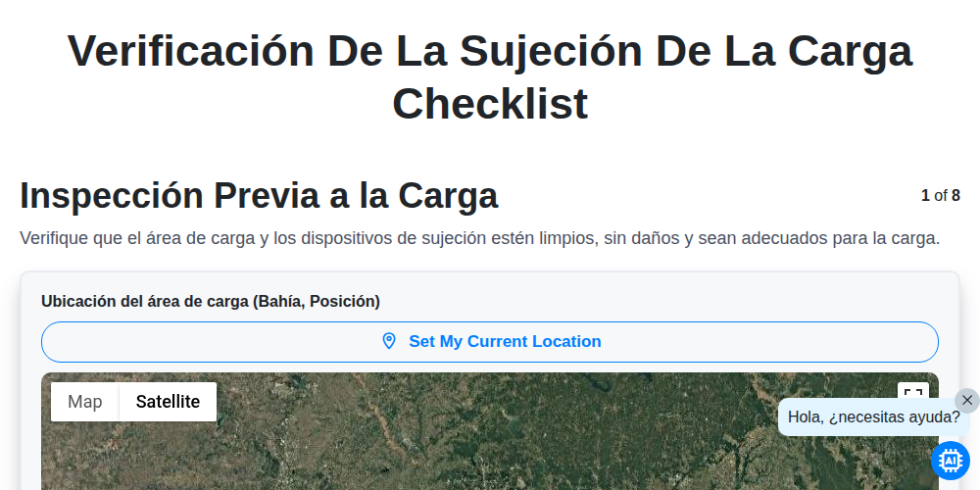Screen dimensions: 980x490
Task: Click the '1 of 8' step counter
Action: click(940, 196)
